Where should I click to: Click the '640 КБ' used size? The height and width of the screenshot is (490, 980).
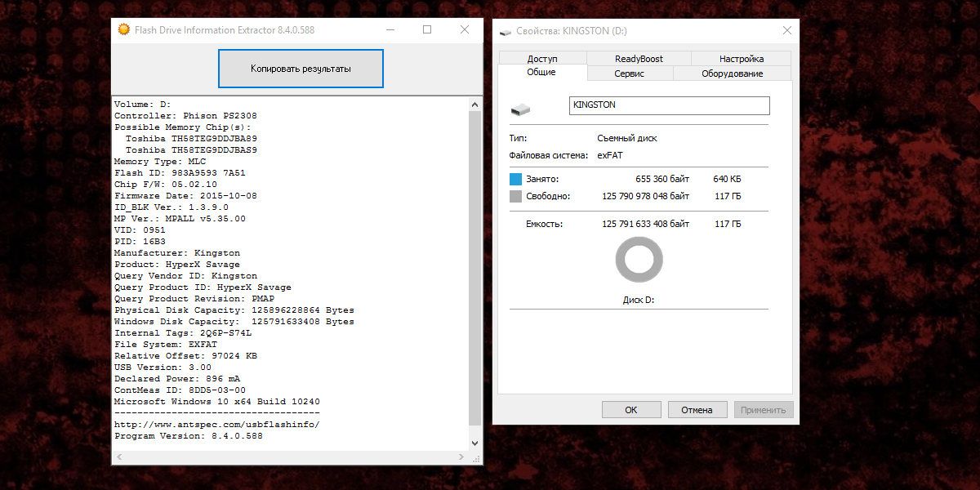click(x=727, y=179)
